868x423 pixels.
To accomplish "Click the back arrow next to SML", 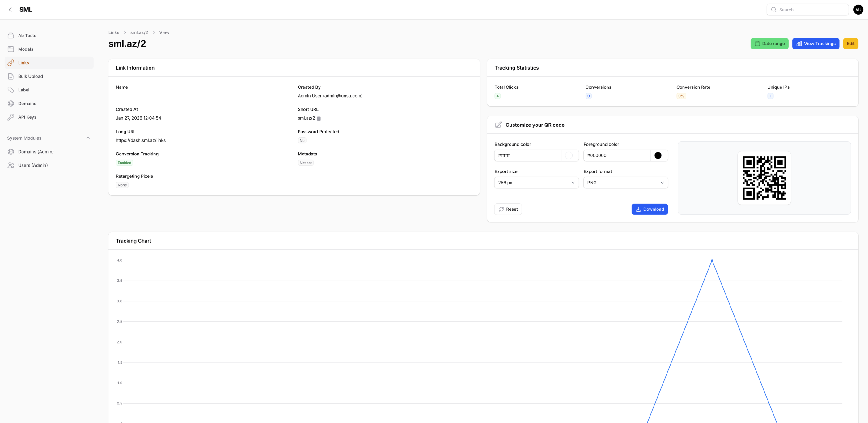I will (11, 10).
